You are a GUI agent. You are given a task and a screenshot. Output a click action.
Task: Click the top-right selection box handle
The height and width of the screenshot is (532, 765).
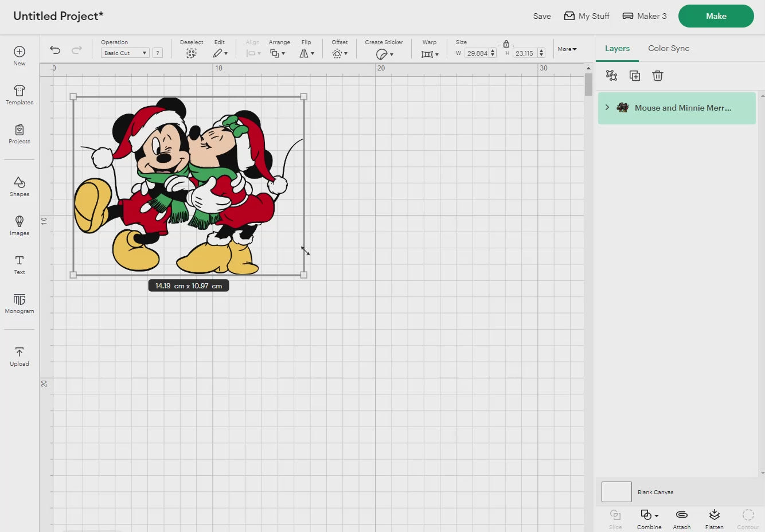(x=304, y=97)
